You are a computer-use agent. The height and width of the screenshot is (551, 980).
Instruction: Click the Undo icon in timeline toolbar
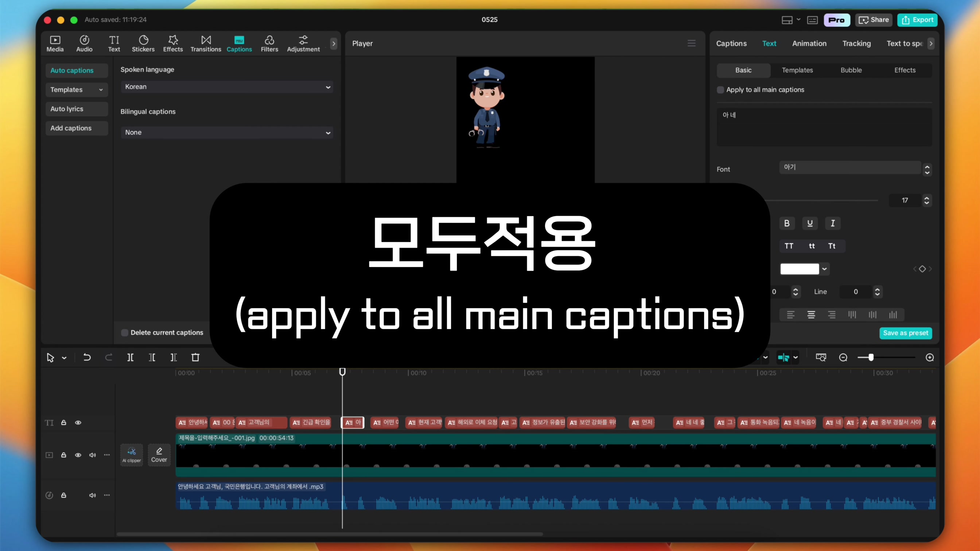coord(87,357)
